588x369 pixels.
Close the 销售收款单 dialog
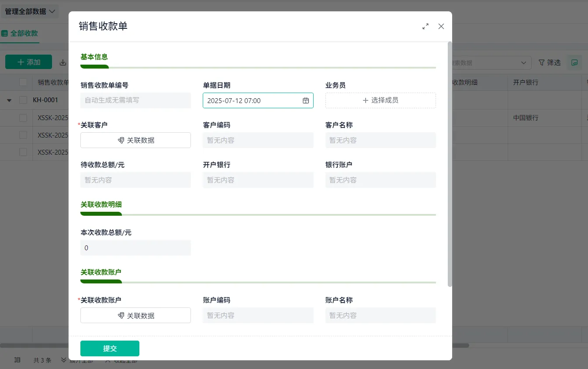pos(441,26)
